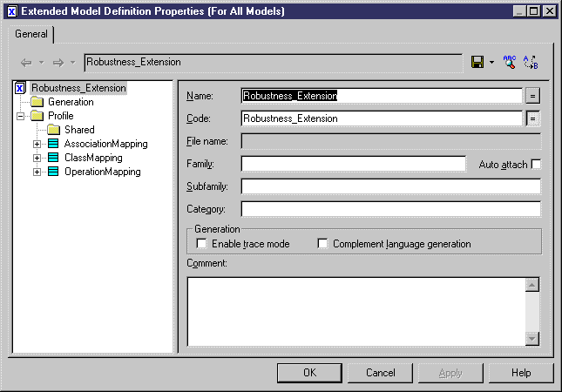Minimize the properties dialog window

[519, 11]
